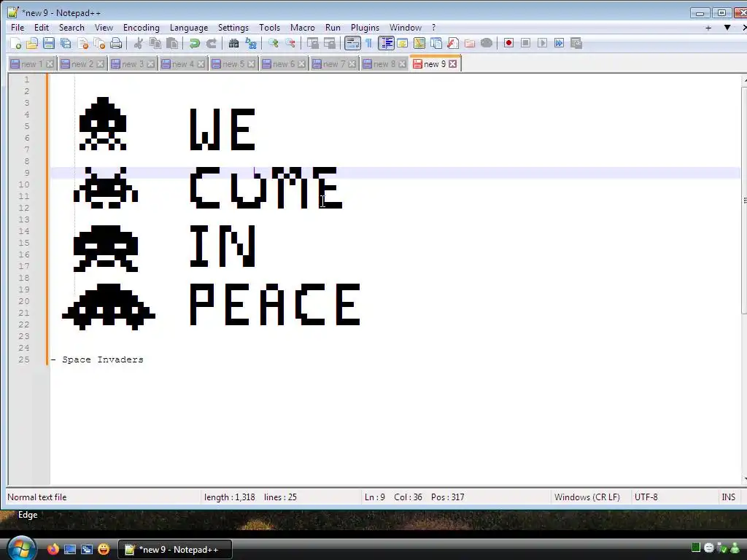Viewport: 747px width, 560px height.
Task: Close the current file via toolbar
Action: [x=83, y=43]
